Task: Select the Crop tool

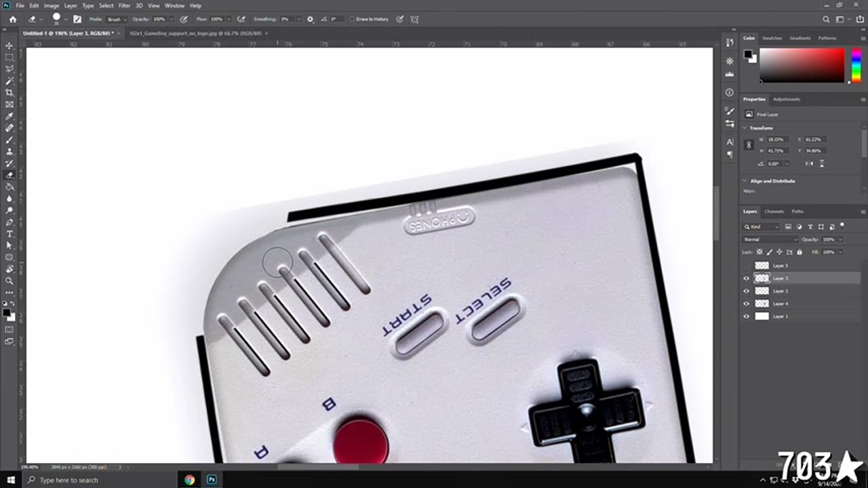Action: 9,92
